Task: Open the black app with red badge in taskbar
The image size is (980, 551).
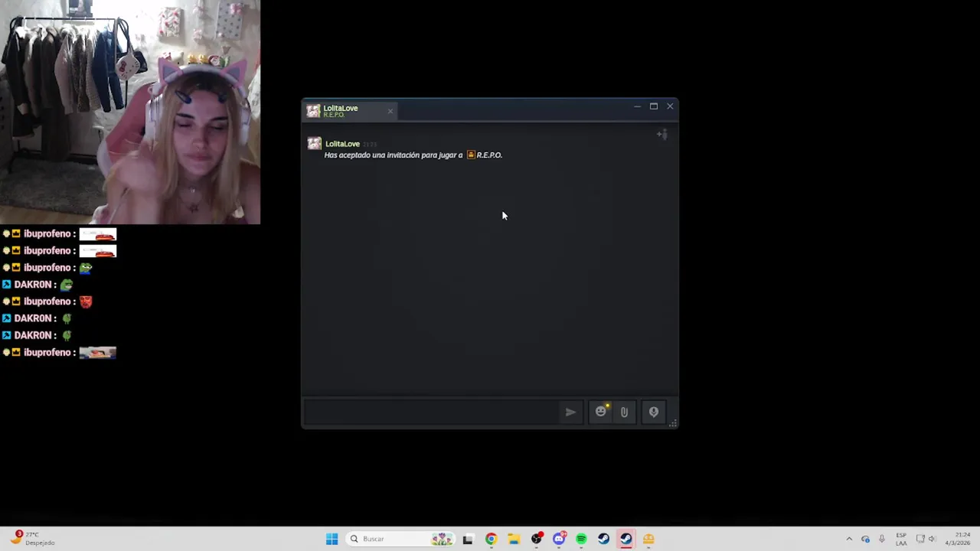Action: [x=537, y=539]
